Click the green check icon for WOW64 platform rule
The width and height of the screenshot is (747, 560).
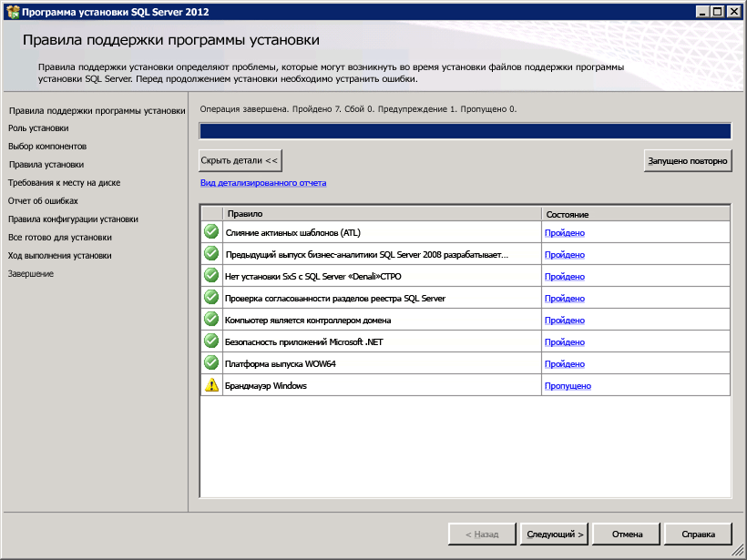click(x=211, y=363)
